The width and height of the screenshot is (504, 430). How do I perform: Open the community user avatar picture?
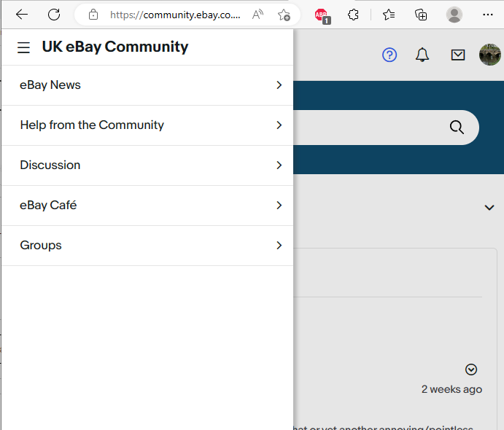pyautogui.click(x=491, y=55)
